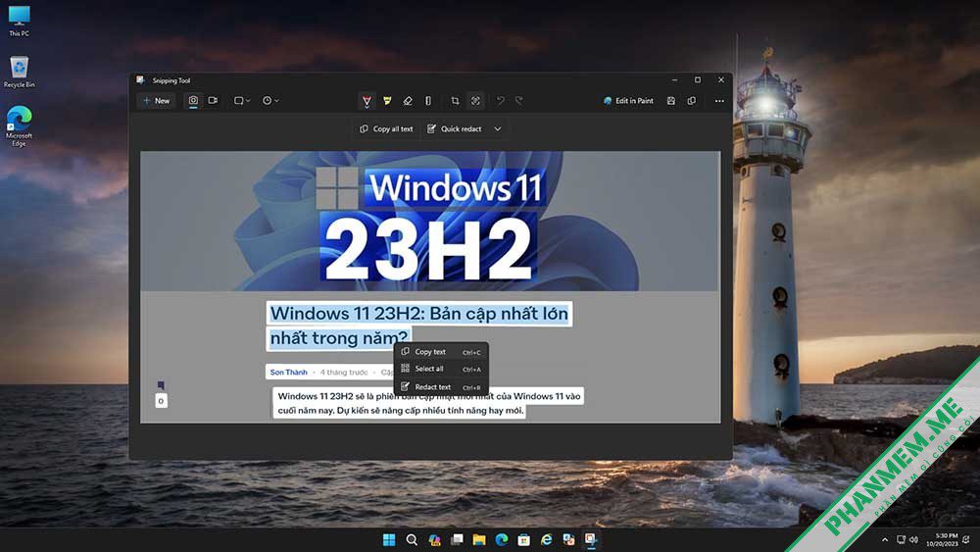This screenshot has width=980, height=552.
Task: Copy the snip with the copy icon
Action: (x=692, y=101)
